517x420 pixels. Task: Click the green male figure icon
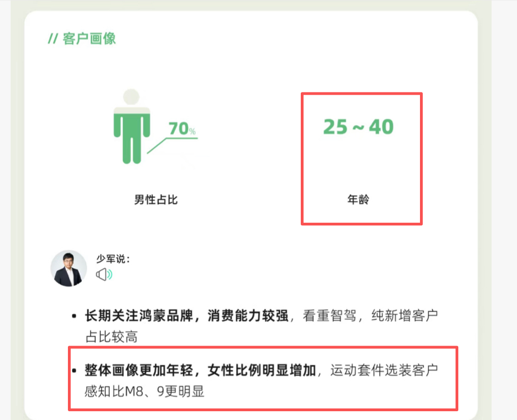(x=132, y=126)
